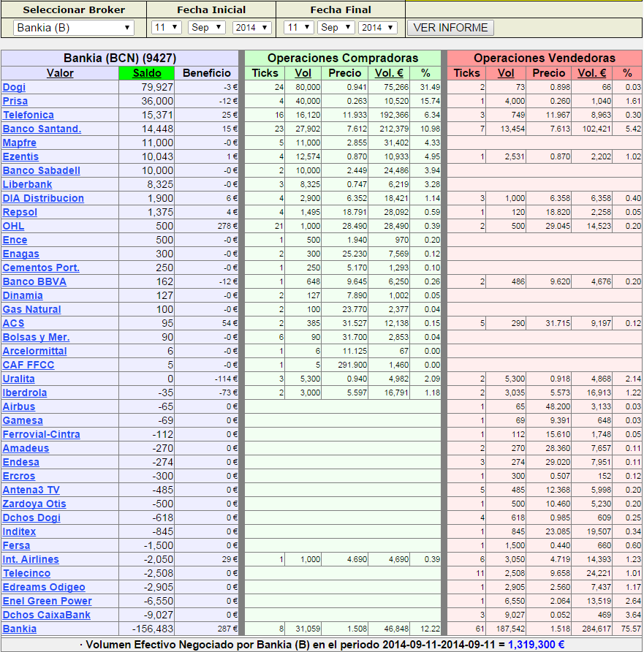Image resolution: width=644 pixels, height=652 pixels.
Task: Open the Endesa stock link
Action: [21, 463]
